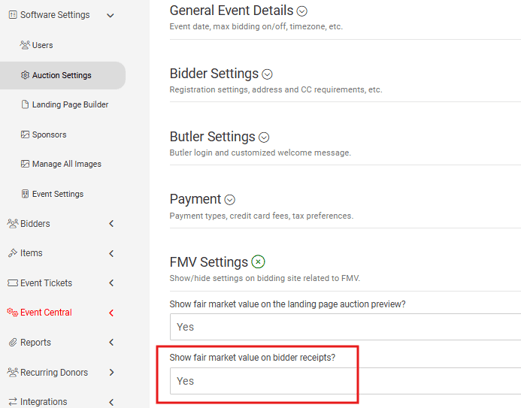Click the Manage All Images icon

point(25,164)
